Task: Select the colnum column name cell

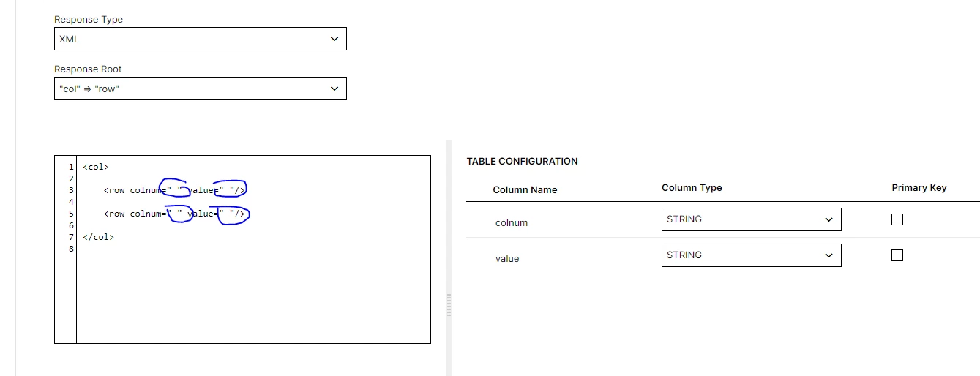Action: (512, 223)
